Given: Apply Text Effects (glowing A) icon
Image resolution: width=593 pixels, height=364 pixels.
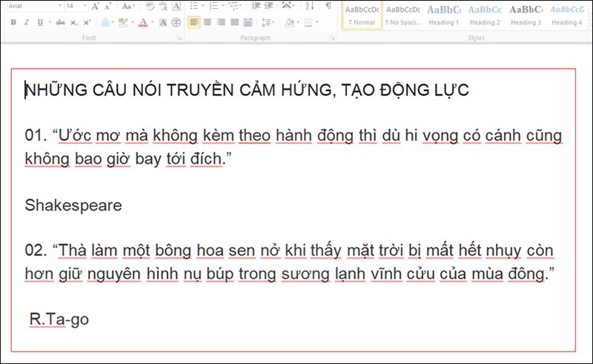Looking at the screenshot, I should click(x=105, y=22).
